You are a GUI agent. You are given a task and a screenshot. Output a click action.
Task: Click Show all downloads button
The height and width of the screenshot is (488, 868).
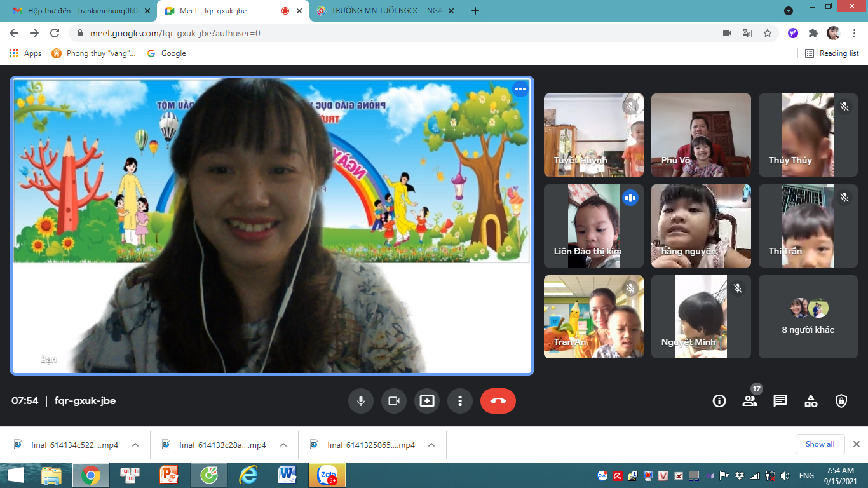click(x=820, y=444)
